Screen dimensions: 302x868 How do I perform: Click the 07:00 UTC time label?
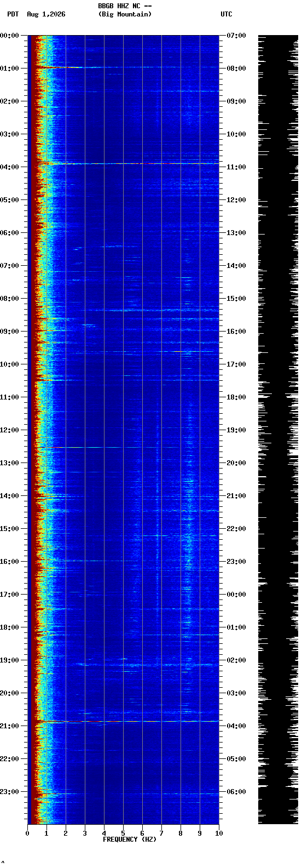point(236,36)
